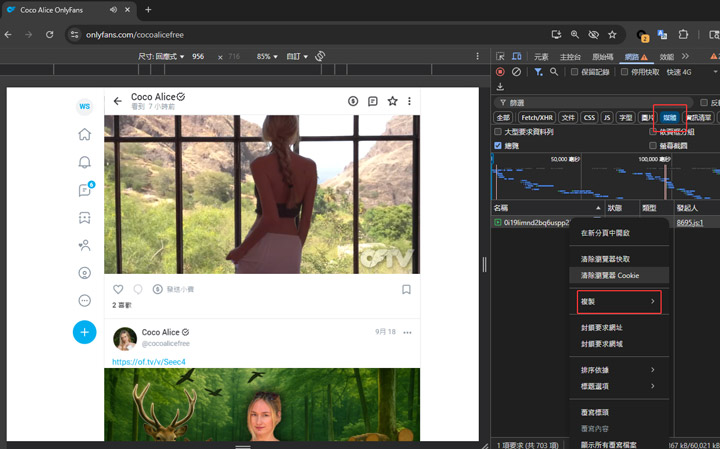Viewport: 720px width, 449px height.
Task: Clear the network log
Action: click(516, 72)
